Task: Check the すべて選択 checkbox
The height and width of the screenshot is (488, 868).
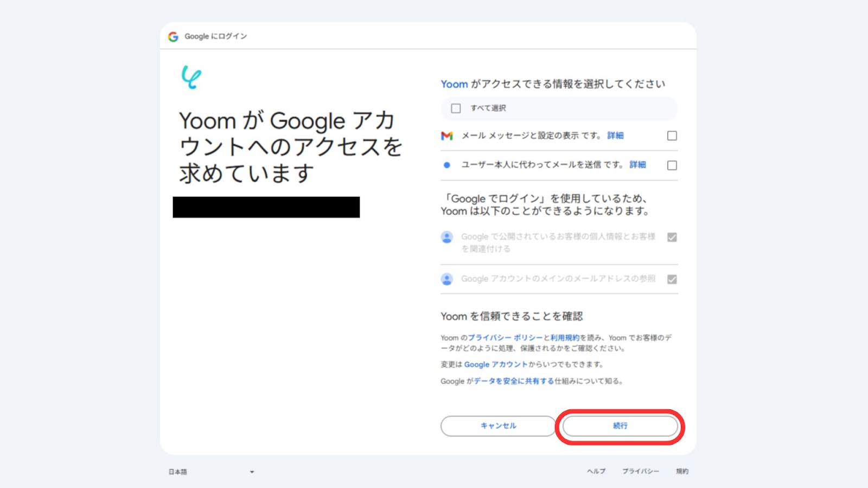Action: [456, 108]
